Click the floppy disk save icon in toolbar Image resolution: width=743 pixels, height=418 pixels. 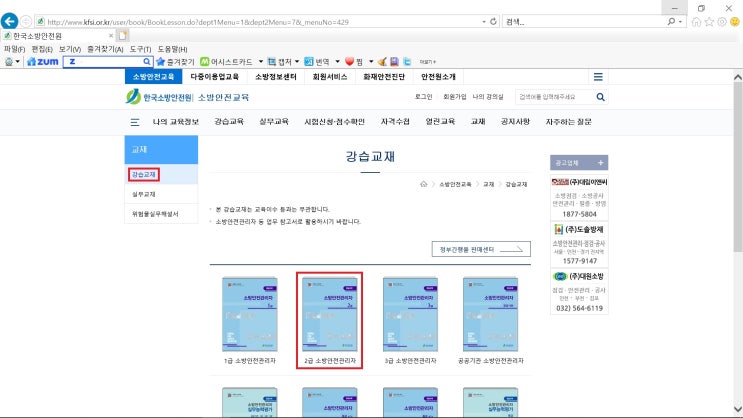coord(394,62)
